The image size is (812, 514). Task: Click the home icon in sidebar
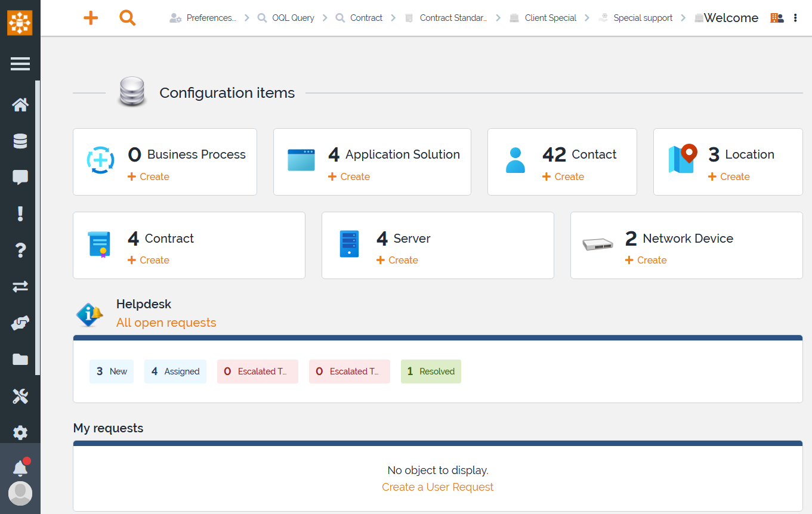point(20,106)
